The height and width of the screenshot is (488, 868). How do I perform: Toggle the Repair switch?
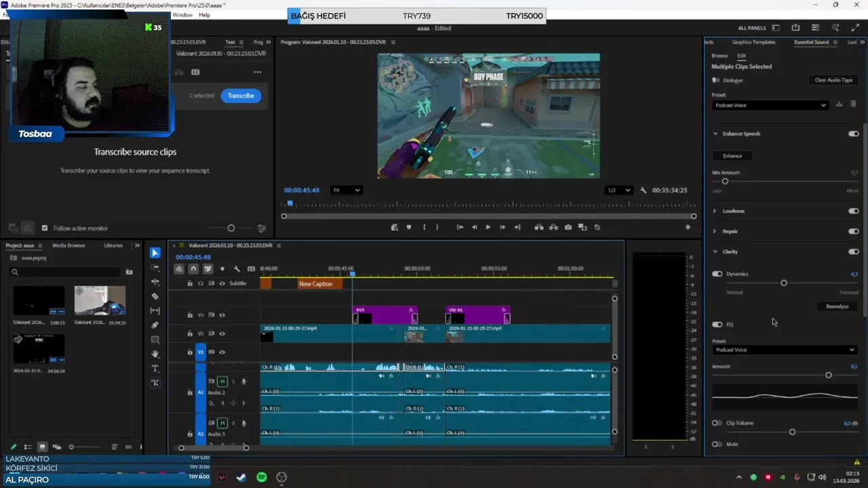pos(854,231)
